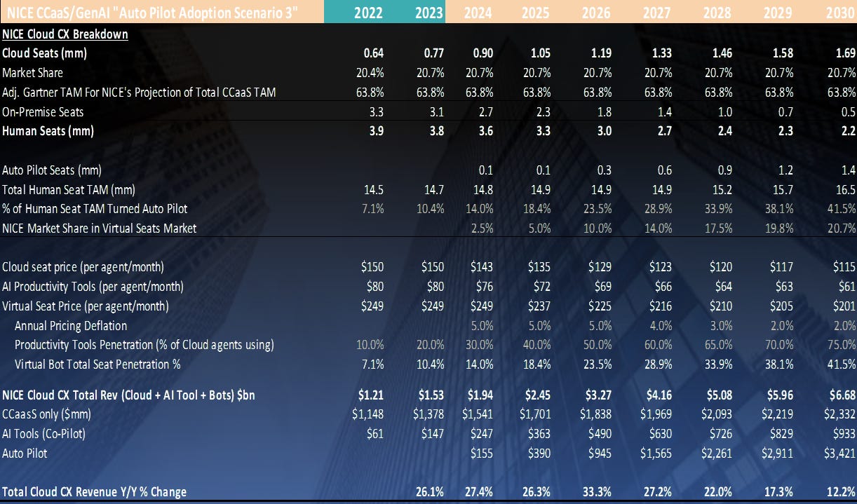857x504 pixels.
Task: Select Auto Pilot Seats value 1.4
Action: pos(847,170)
